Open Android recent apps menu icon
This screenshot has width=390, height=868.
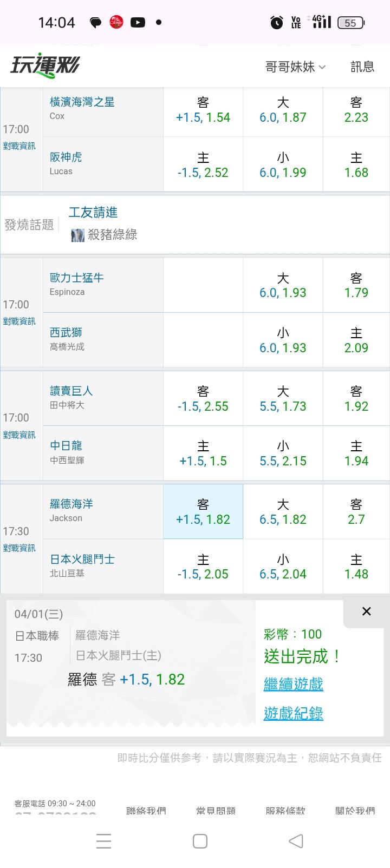(x=103, y=841)
